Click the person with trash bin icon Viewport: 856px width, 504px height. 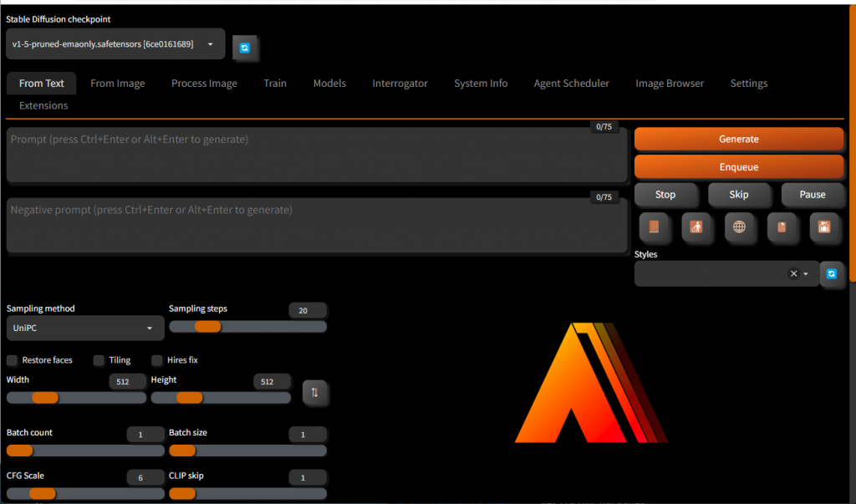point(696,227)
